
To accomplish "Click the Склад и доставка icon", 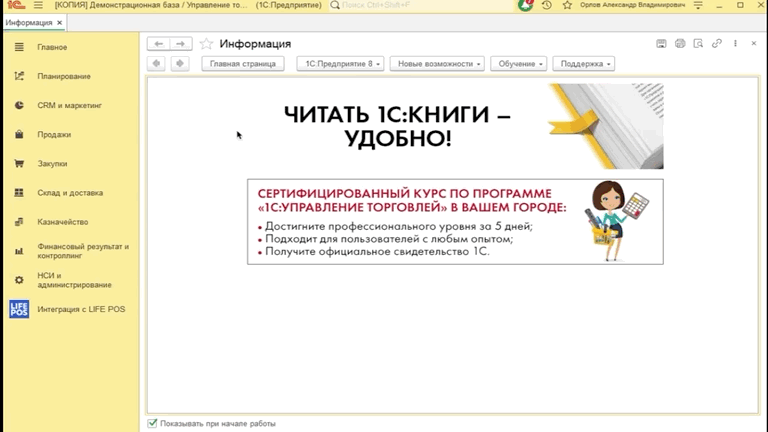I will [x=19, y=192].
